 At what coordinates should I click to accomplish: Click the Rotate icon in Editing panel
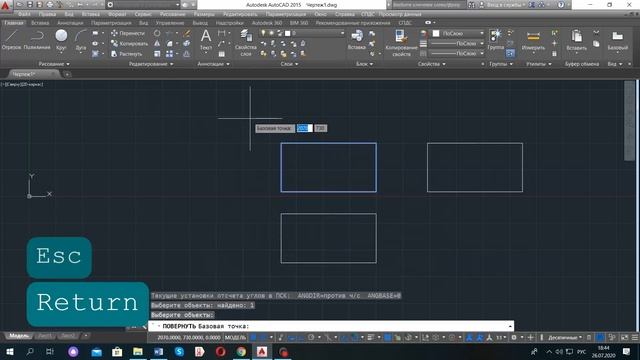(x=157, y=33)
